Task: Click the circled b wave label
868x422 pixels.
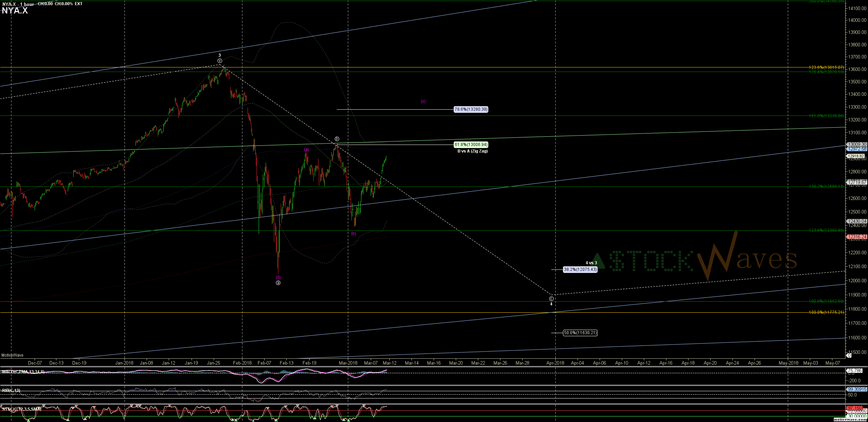Action: [x=337, y=139]
